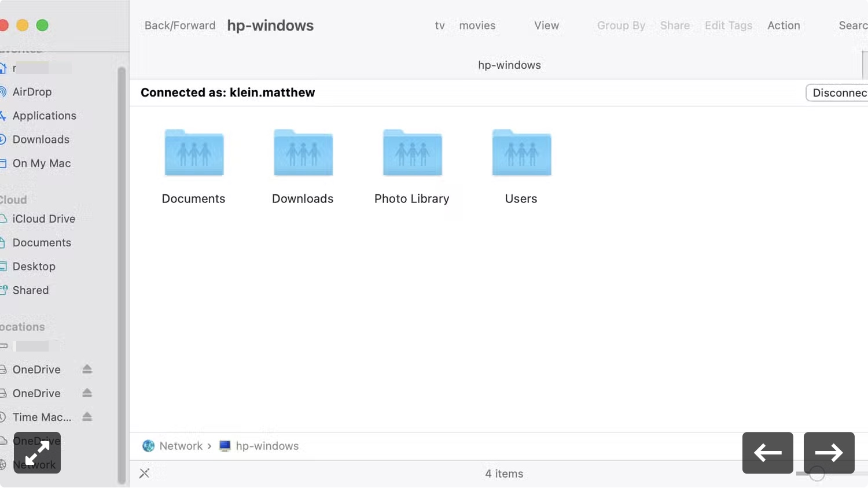The image size is (868, 488).
Task: Open the Action toolbar menu
Action: coord(784,25)
